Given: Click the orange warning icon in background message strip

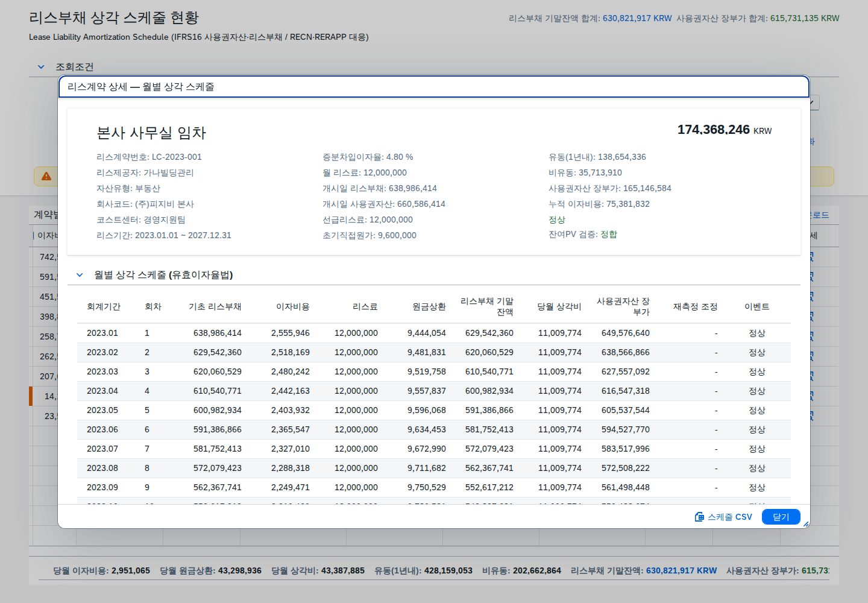Looking at the screenshot, I should 46,177.
